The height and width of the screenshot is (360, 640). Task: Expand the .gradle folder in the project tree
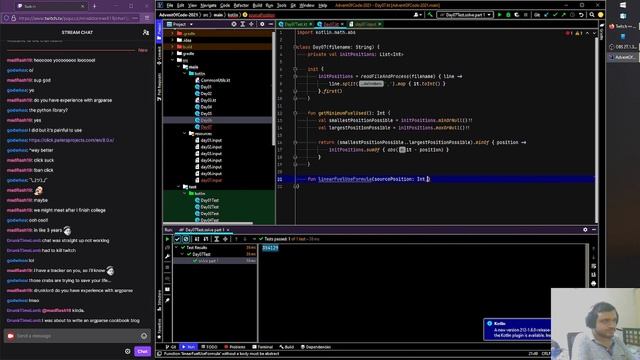[173, 33]
